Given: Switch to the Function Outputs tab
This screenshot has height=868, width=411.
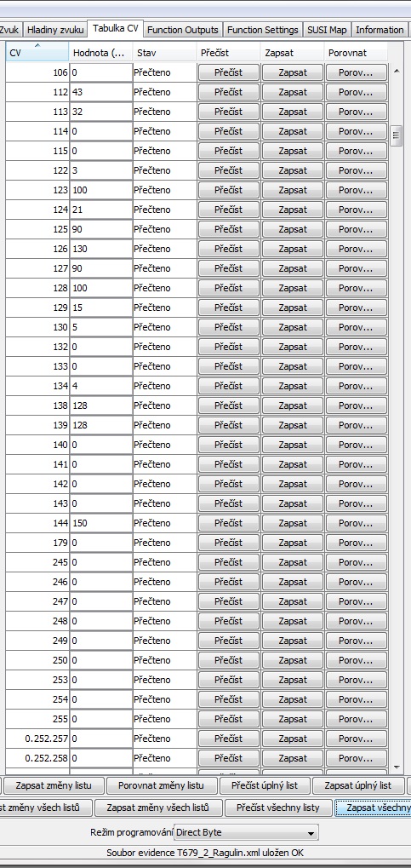Looking at the screenshot, I should point(183,30).
